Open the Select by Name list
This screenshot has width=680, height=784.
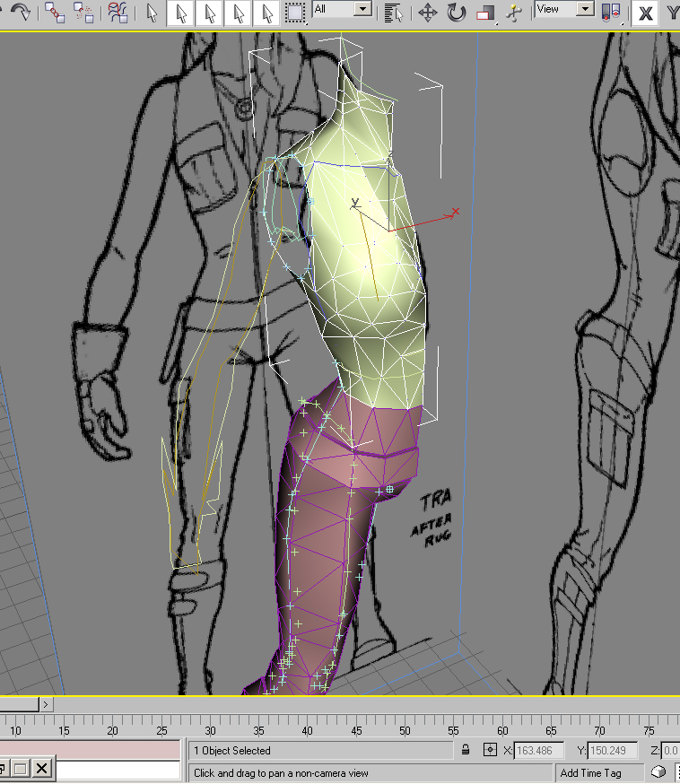point(391,13)
